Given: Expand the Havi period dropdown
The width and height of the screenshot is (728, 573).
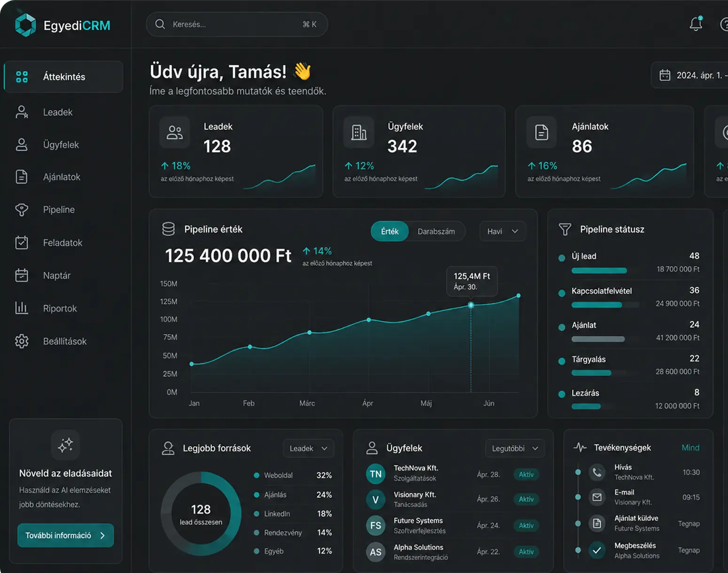Looking at the screenshot, I should [503, 231].
